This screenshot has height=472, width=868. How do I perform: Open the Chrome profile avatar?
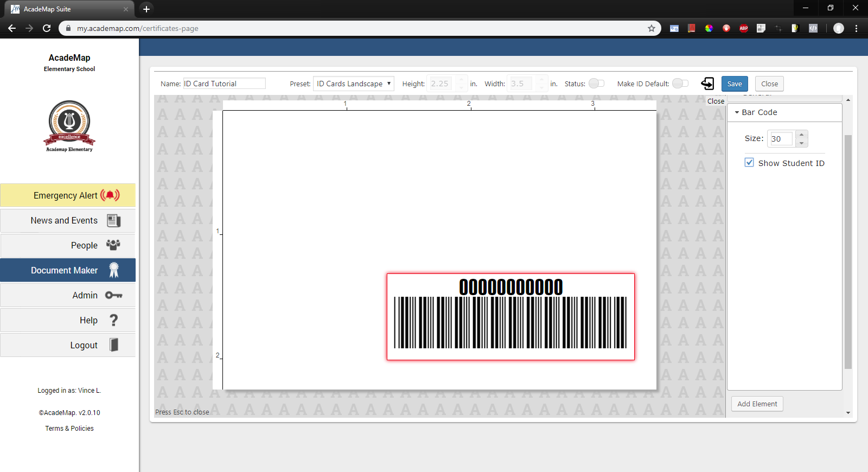pos(839,28)
